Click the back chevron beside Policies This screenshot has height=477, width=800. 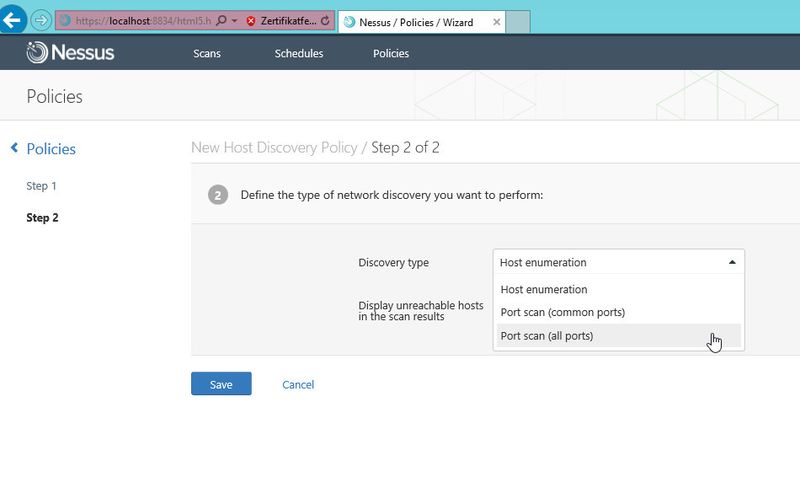click(x=14, y=148)
